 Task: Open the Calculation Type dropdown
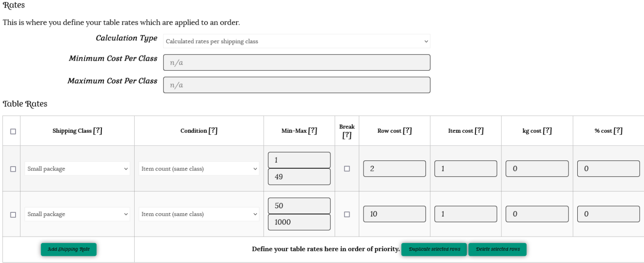tap(296, 41)
